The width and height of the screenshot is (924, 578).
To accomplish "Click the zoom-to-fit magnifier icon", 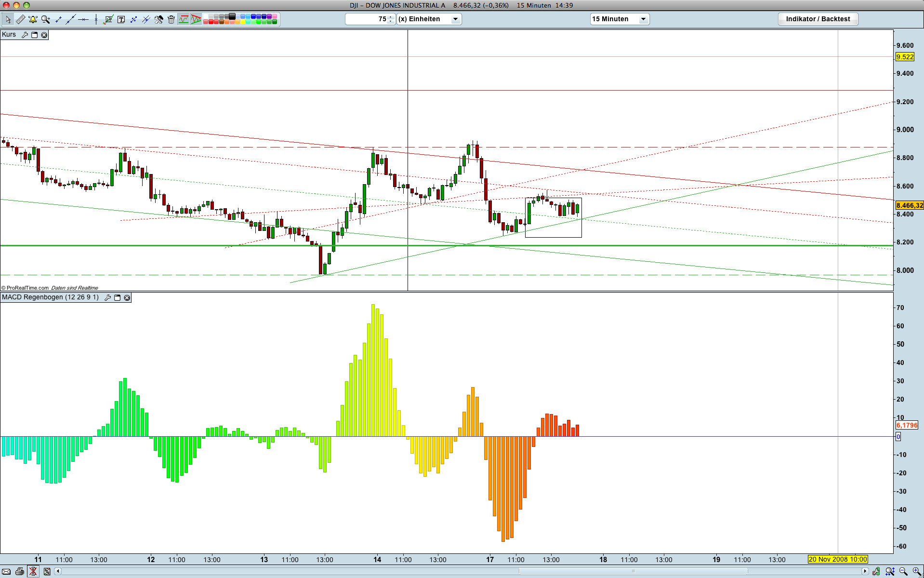I will pos(890,572).
